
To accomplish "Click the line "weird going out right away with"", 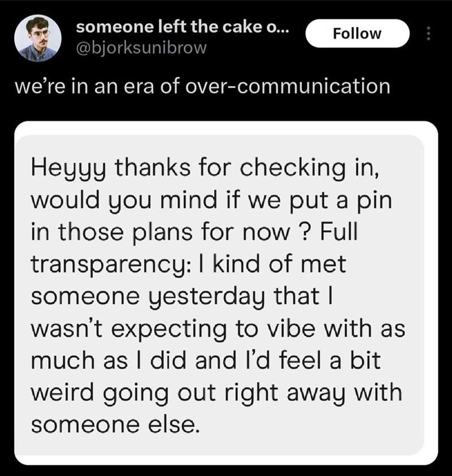I will [x=216, y=393].
